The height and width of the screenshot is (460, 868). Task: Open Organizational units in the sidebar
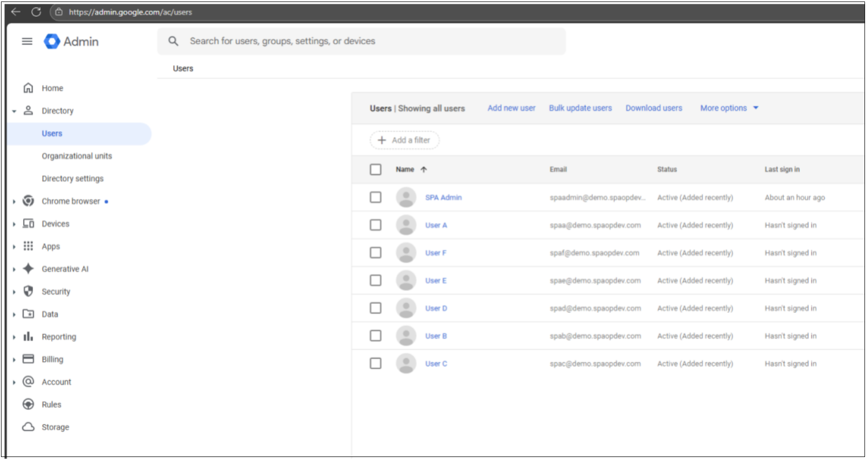pos(77,156)
